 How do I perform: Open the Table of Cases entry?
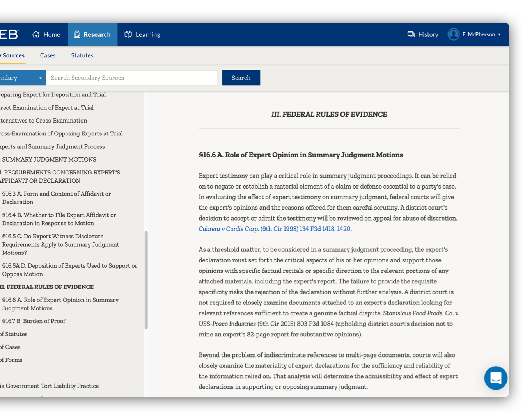point(10,347)
